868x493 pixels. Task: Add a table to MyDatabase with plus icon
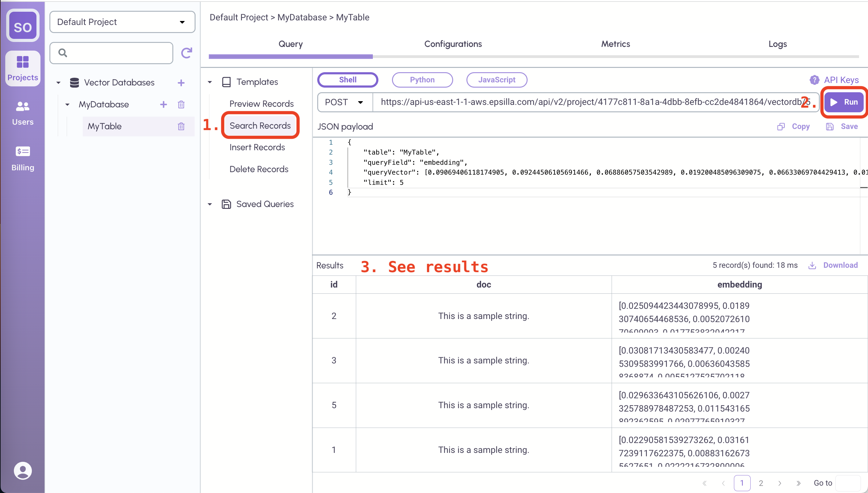[163, 104]
